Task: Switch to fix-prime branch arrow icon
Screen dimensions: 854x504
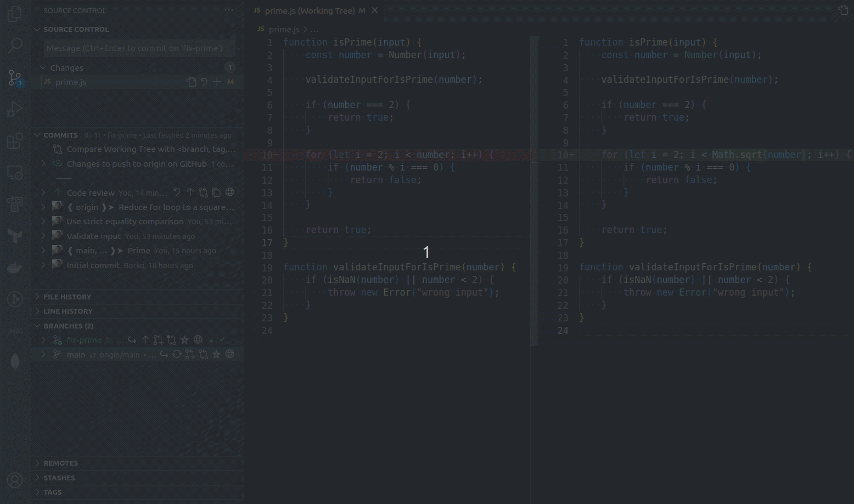Action: 132,340
